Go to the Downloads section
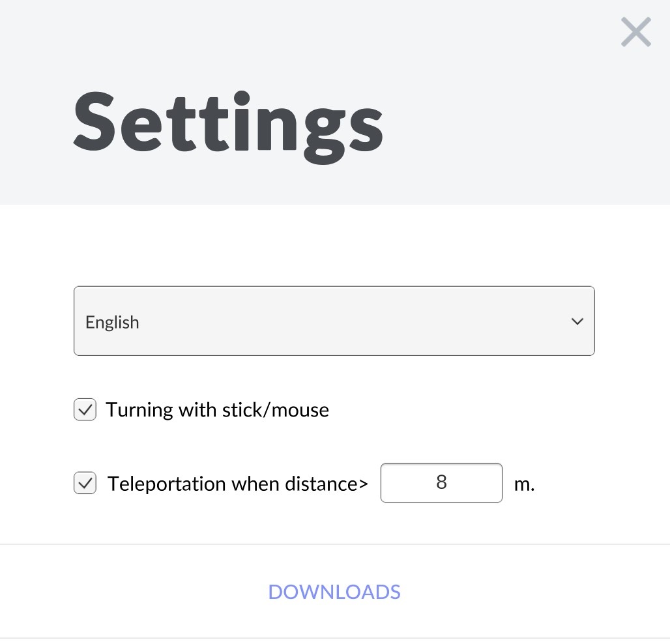The width and height of the screenshot is (670, 644). click(334, 592)
